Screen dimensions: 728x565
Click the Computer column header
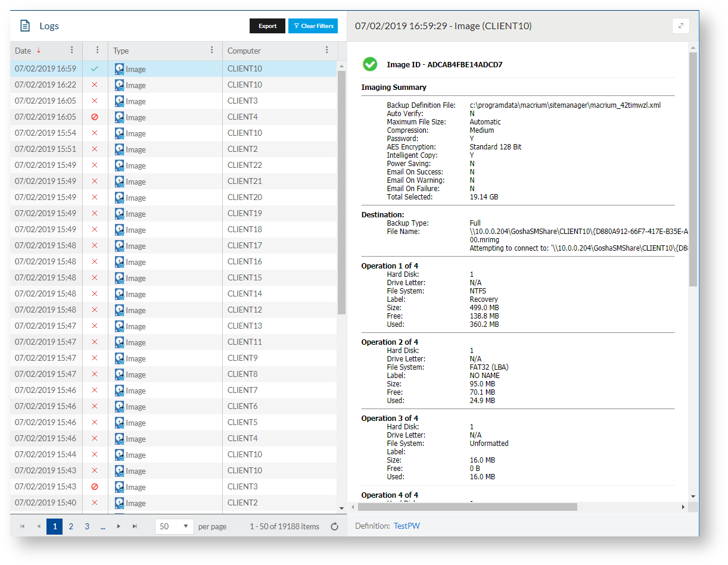pyautogui.click(x=244, y=51)
